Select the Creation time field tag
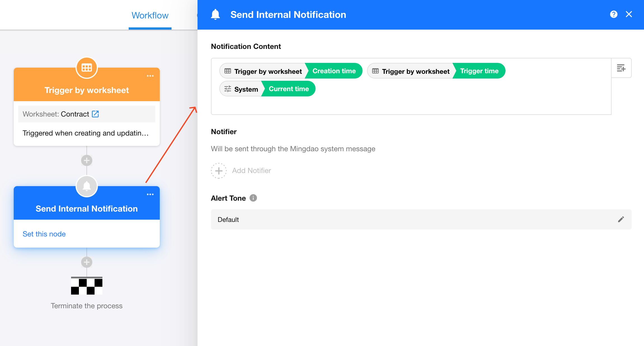 334,71
